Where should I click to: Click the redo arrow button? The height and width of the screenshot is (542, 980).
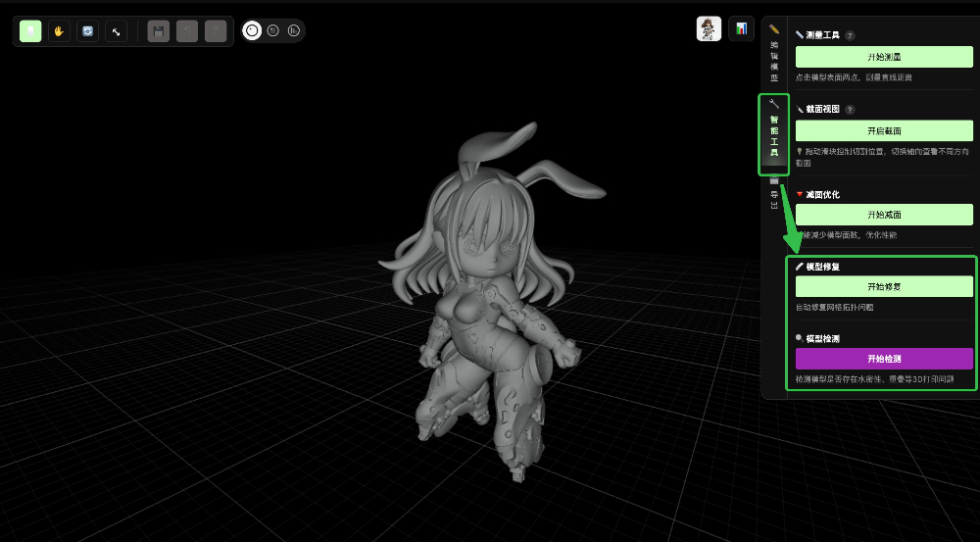(216, 31)
